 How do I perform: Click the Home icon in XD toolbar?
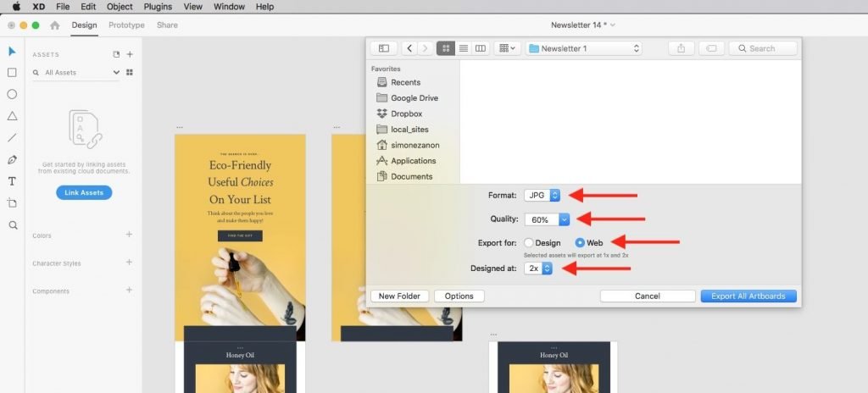[55, 25]
